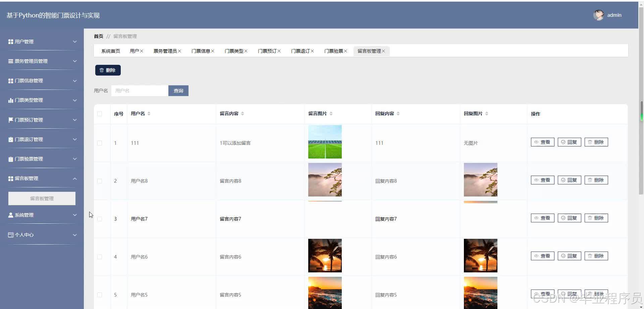The width and height of the screenshot is (644, 309).
Task: Expand the 用户管理 menu chevron
Action: click(x=75, y=42)
